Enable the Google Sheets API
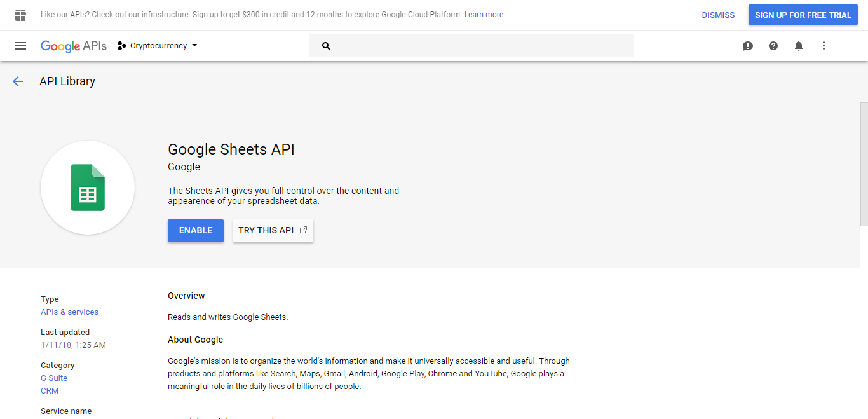The width and height of the screenshot is (868, 419). (195, 230)
